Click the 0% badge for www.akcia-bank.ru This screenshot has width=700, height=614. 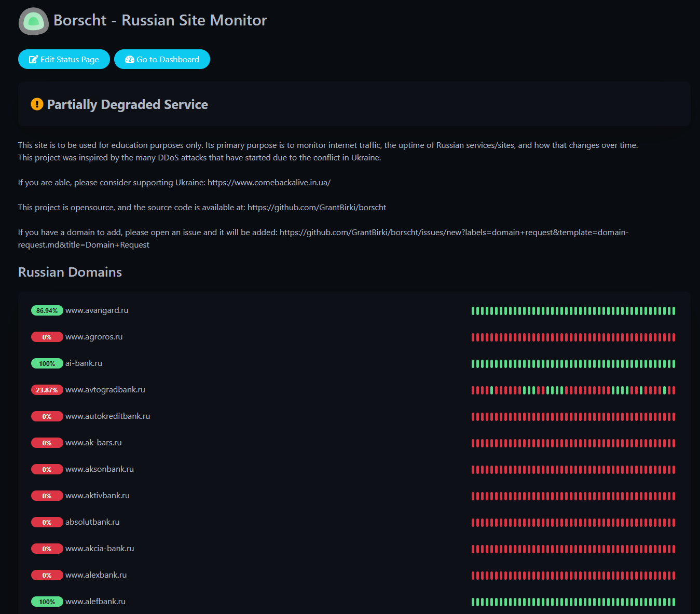coord(47,549)
